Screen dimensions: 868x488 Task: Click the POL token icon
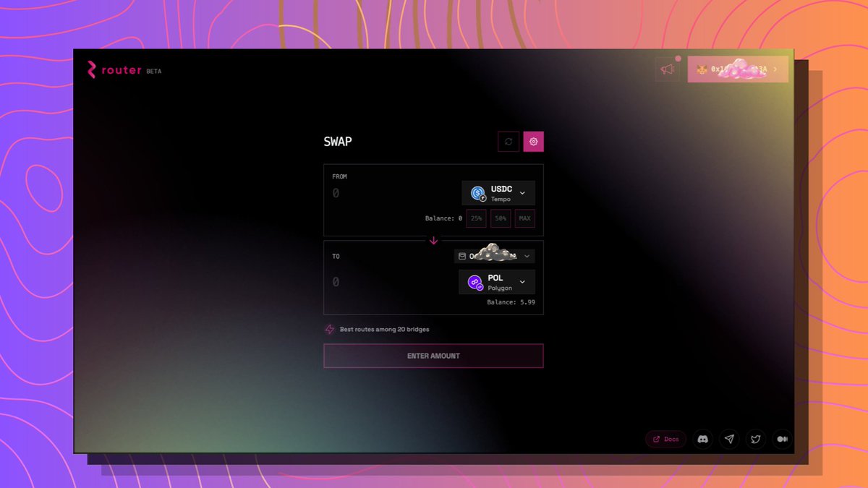coord(475,283)
